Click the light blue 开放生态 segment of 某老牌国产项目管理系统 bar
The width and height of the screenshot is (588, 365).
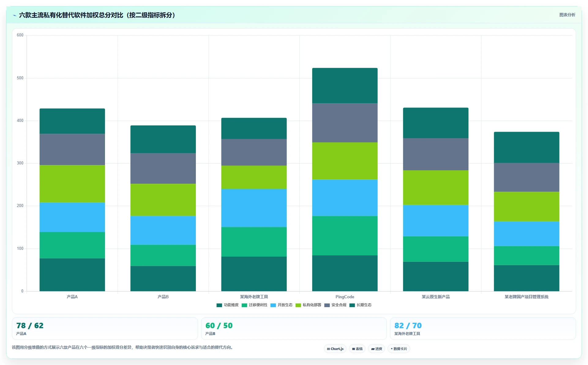527,234
